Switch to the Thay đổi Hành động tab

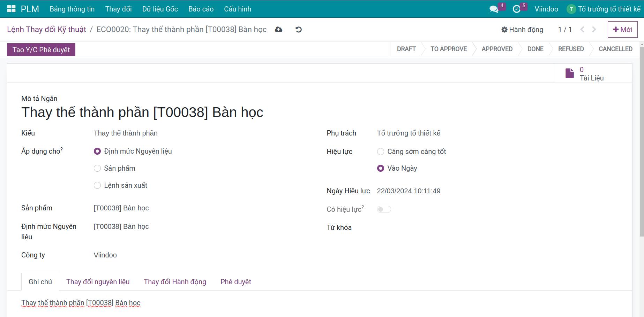pos(175,282)
